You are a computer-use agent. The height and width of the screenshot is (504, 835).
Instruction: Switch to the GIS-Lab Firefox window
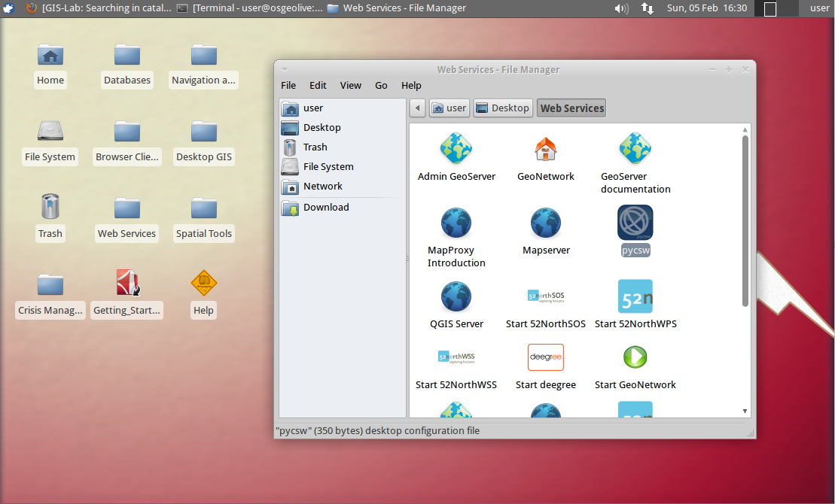(x=99, y=8)
